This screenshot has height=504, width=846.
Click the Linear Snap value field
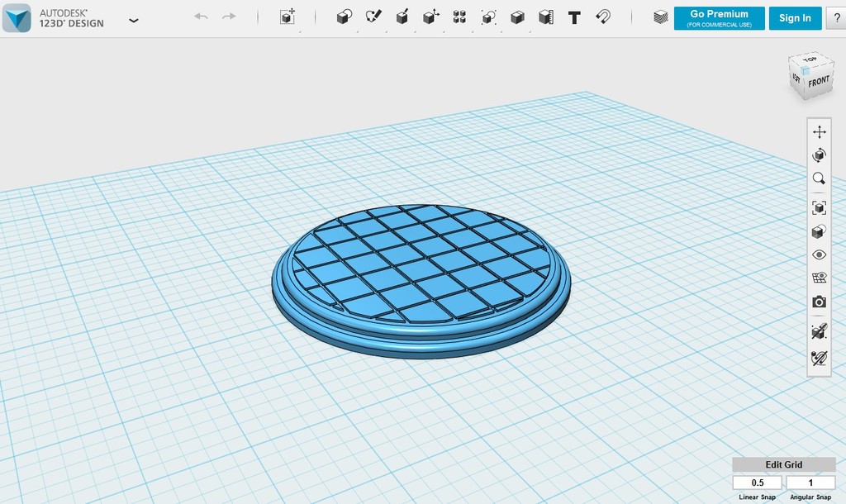click(x=757, y=483)
